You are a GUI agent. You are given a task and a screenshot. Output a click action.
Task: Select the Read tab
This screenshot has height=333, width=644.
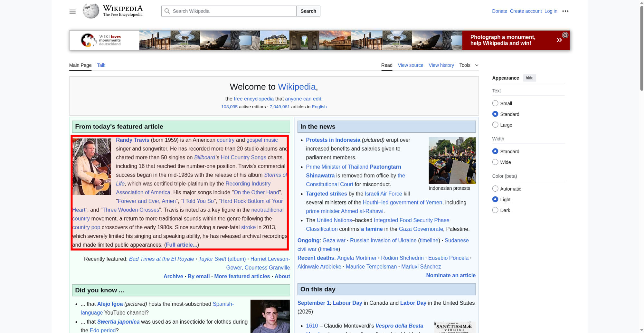pos(387,65)
